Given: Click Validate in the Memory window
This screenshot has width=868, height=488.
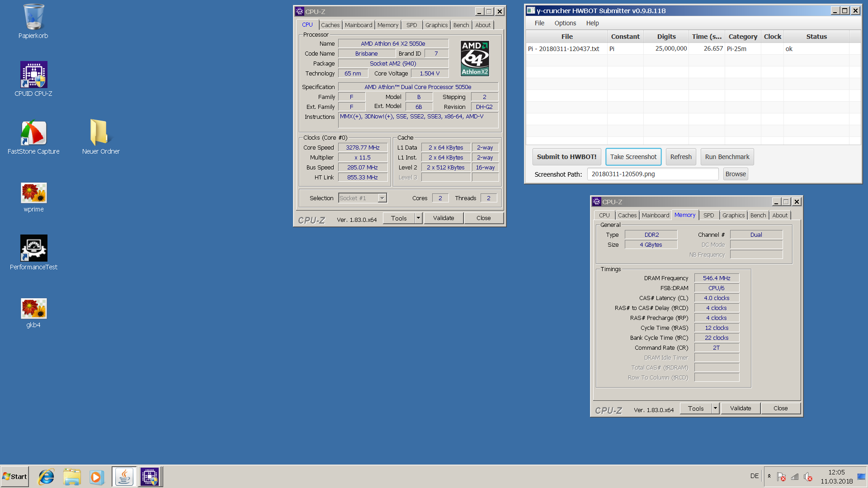Looking at the screenshot, I should (741, 408).
